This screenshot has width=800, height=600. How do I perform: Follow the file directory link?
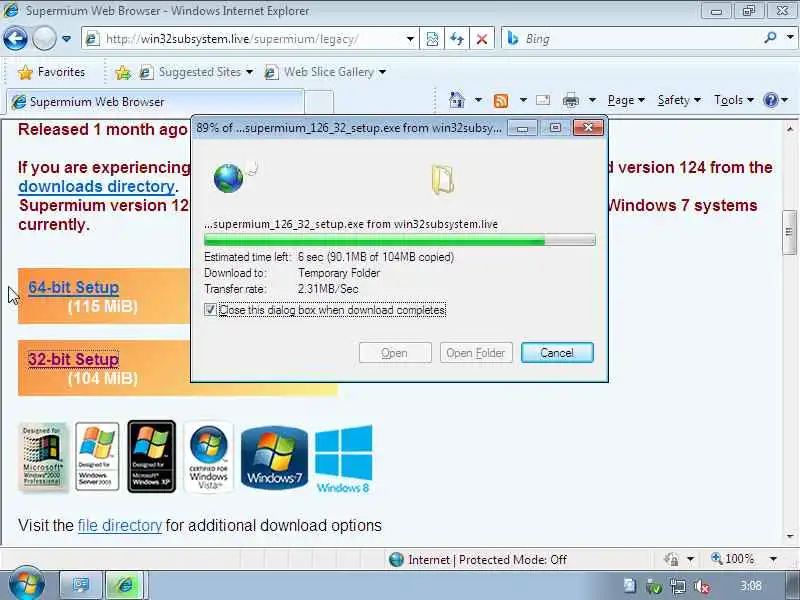(x=119, y=525)
